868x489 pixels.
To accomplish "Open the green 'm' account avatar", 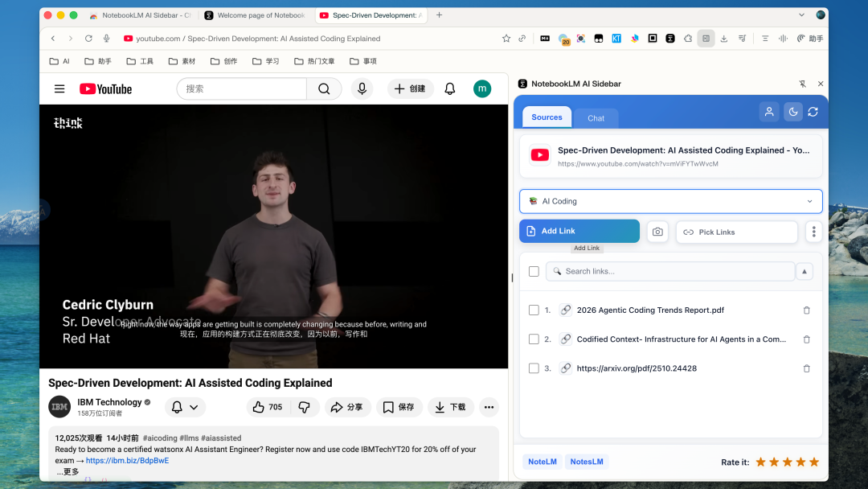I will click(482, 88).
